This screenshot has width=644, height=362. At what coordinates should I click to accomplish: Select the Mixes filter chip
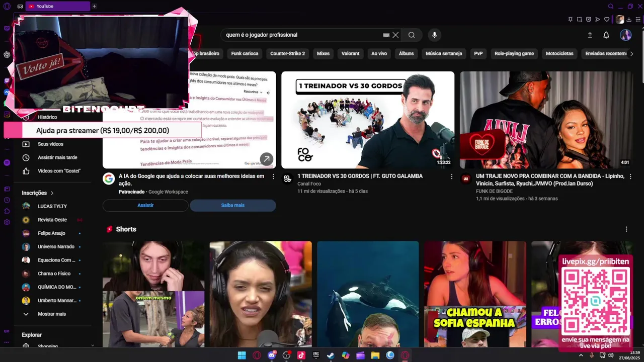[323, 53]
